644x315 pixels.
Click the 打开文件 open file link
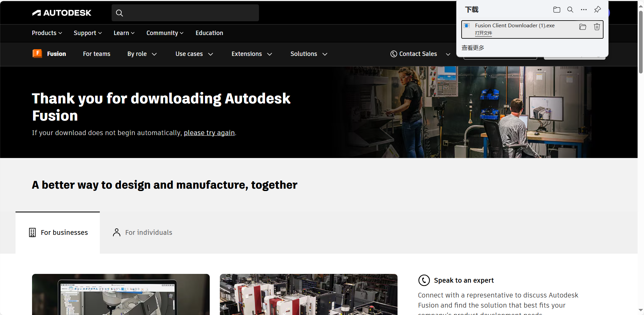coord(484,33)
